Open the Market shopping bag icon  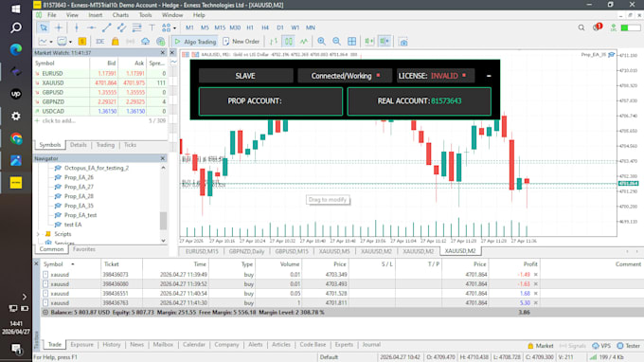pyautogui.click(x=115, y=42)
